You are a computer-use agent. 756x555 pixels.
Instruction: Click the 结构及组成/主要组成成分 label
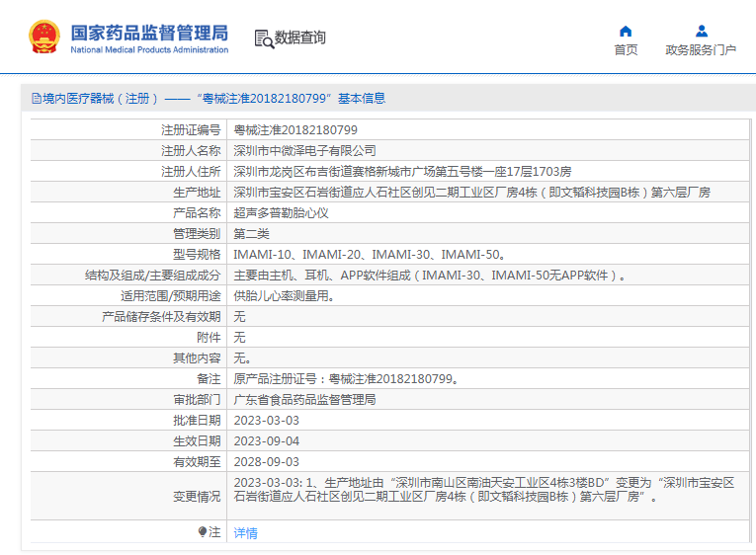(x=153, y=276)
